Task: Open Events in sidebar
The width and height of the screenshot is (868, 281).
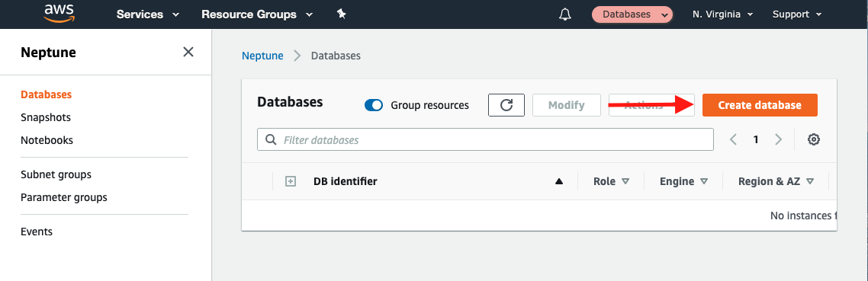Action: (x=37, y=232)
